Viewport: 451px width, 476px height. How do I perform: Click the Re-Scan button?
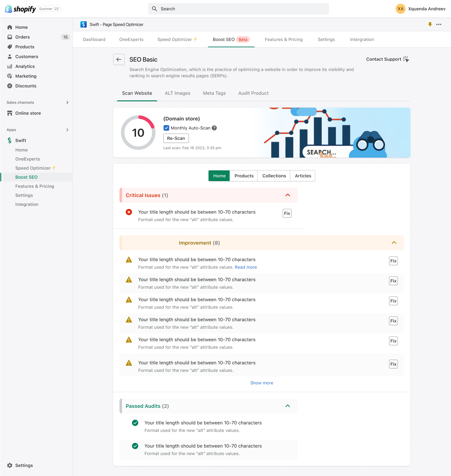coord(176,138)
